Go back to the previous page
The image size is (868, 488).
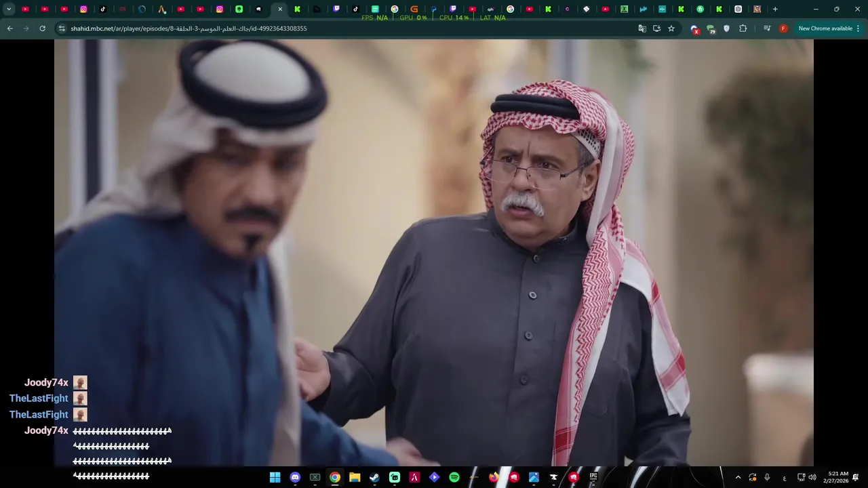[9, 28]
